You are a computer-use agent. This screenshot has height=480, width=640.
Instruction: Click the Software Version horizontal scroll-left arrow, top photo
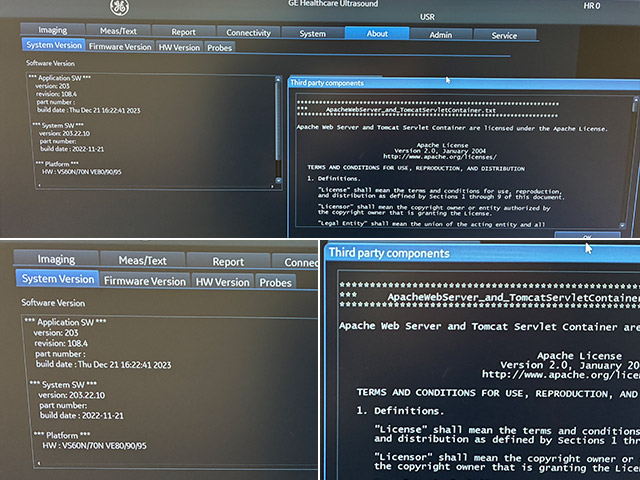(40, 186)
